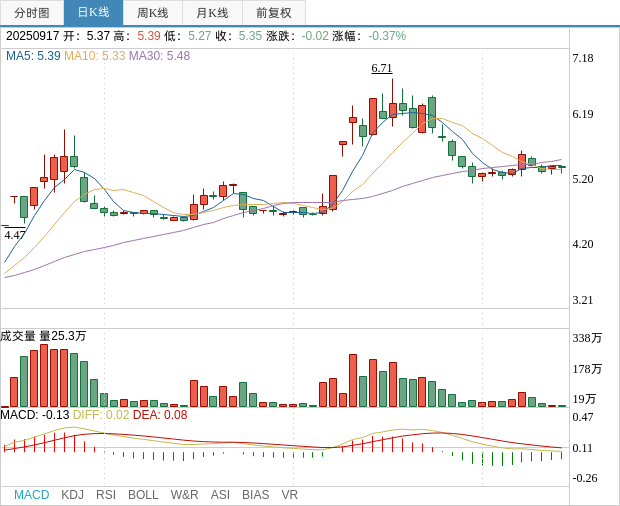
Task: Select the 日K线 tab
Action: [93, 13]
